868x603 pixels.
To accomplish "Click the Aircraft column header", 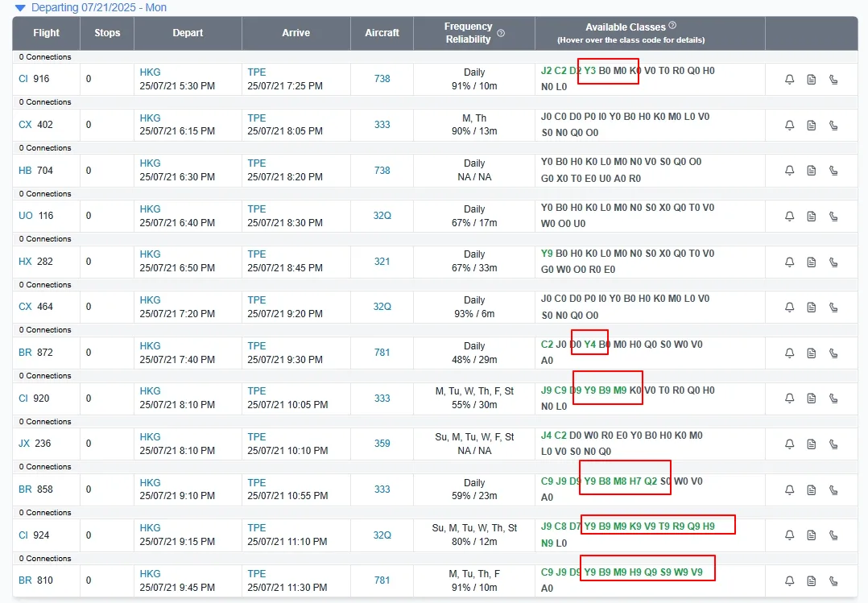I will click(x=382, y=33).
